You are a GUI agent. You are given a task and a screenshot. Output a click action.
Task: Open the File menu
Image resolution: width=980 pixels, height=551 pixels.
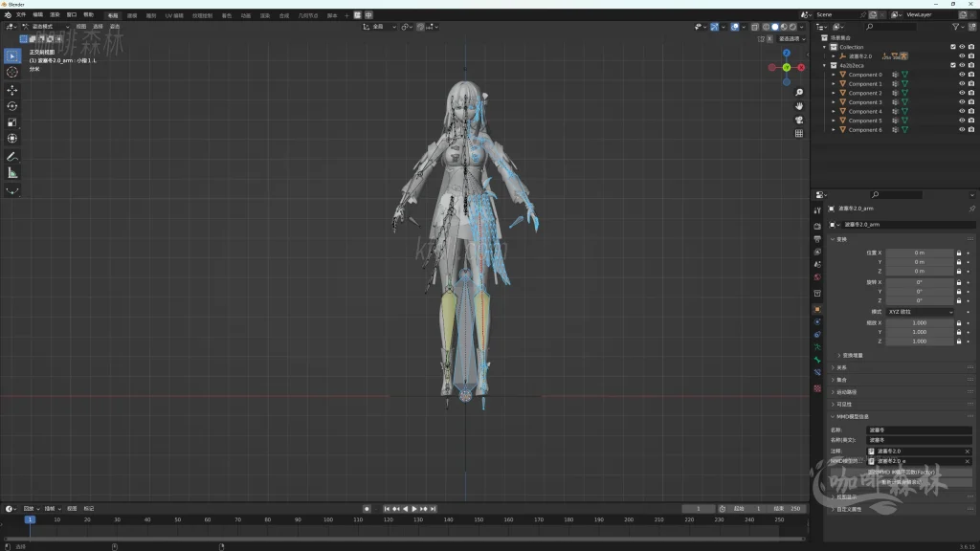(21, 15)
